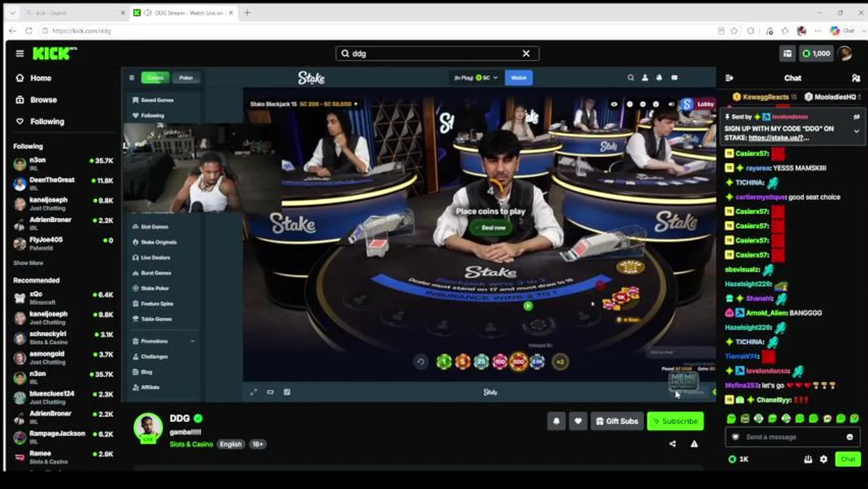
Task: Click the Stake Wallet button
Action: coord(519,78)
